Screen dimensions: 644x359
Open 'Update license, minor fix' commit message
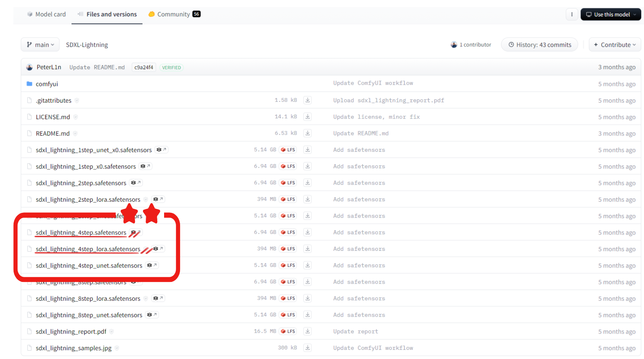(376, 117)
